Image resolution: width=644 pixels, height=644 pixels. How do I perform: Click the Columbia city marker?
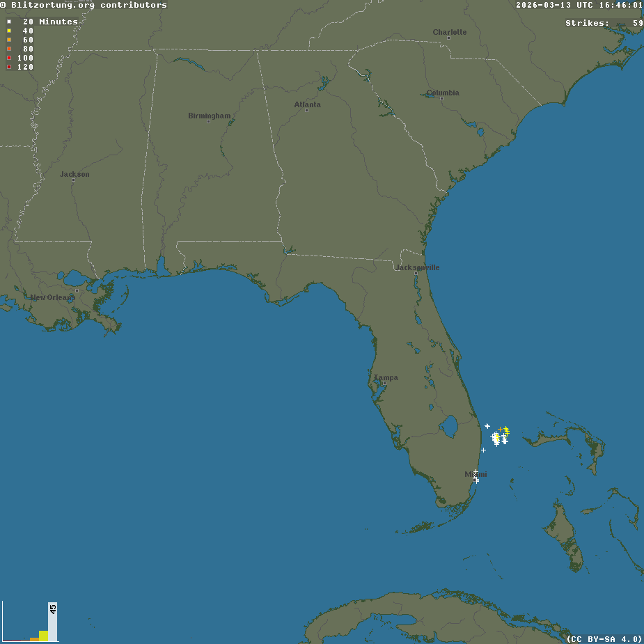442,98
